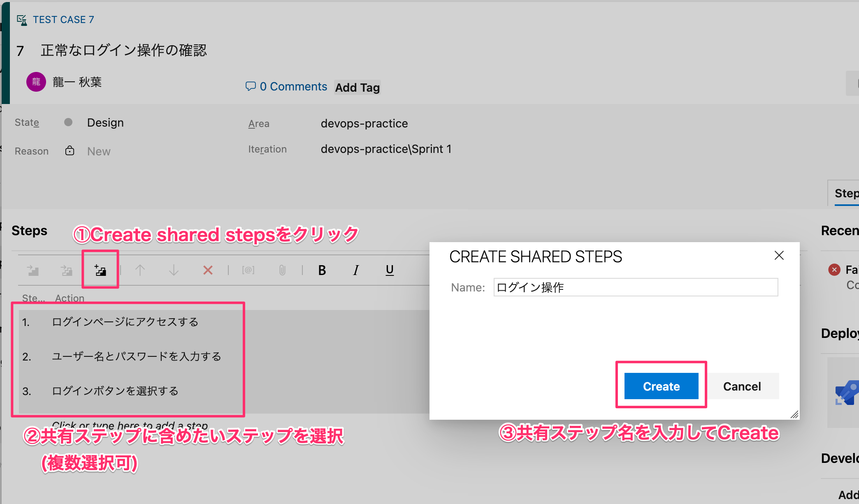This screenshot has height=504, width=859.
Task: Click the insert parameter @ icon
Action: point(248,270)
